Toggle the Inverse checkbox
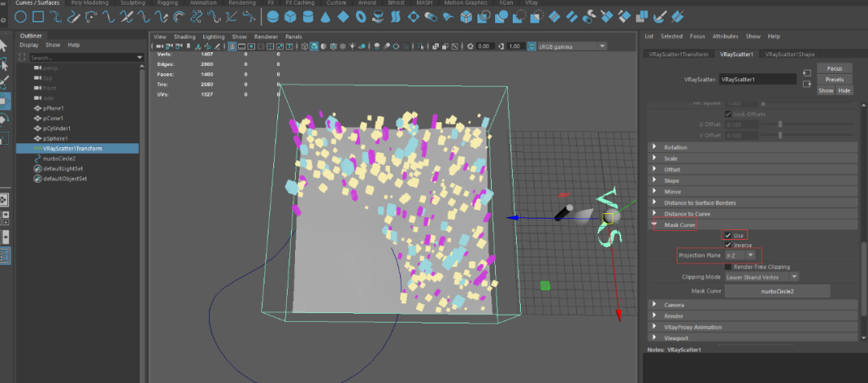This screenshot has height=383, width=868. (x=728, y=245)
